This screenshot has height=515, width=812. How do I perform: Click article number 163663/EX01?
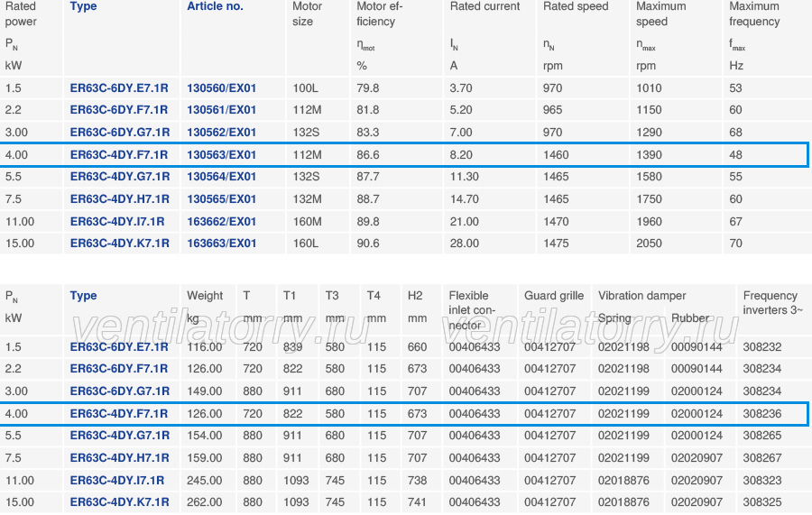click(x=222, y=244)
